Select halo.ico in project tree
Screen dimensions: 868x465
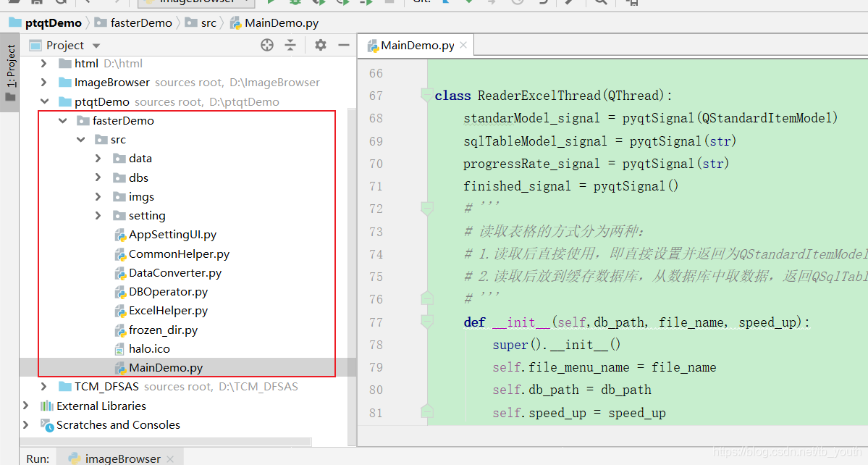[149, 349]
